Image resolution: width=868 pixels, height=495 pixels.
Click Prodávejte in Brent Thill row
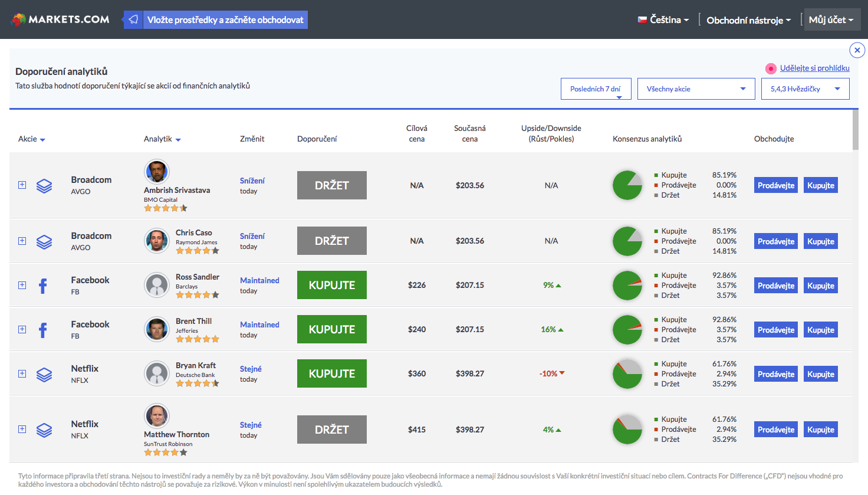pyautogui.click(x=776, y=330)
